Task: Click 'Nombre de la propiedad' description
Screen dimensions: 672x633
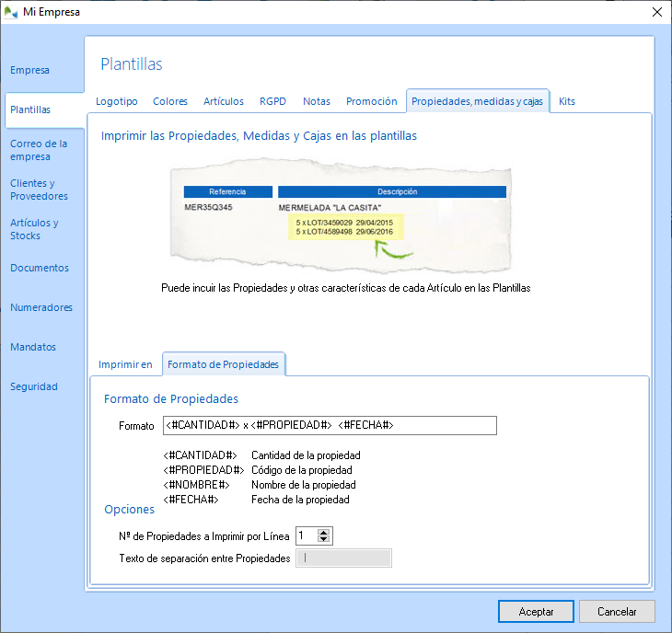Action: pos(304,485)
